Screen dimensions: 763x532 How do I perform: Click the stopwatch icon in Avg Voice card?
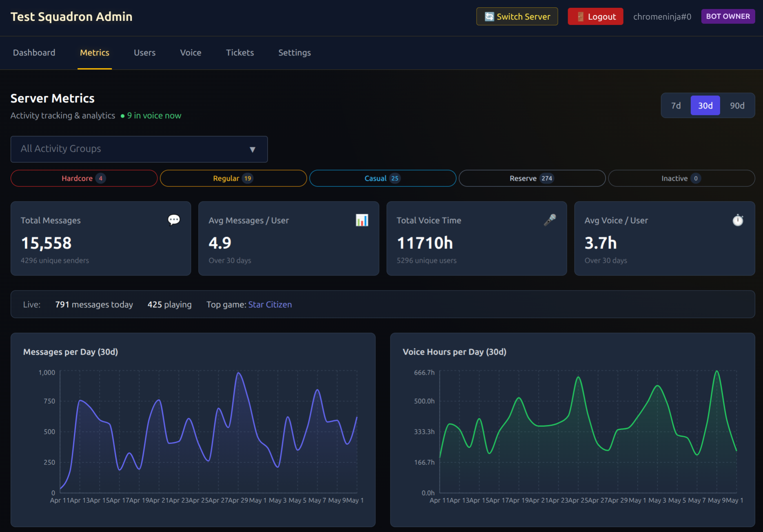pyautogui.click(x=738, y=220)
